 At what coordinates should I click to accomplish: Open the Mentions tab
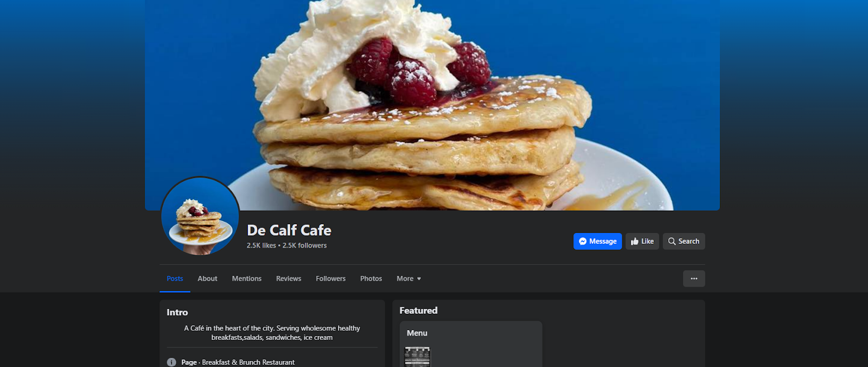[x=247, y=279]
